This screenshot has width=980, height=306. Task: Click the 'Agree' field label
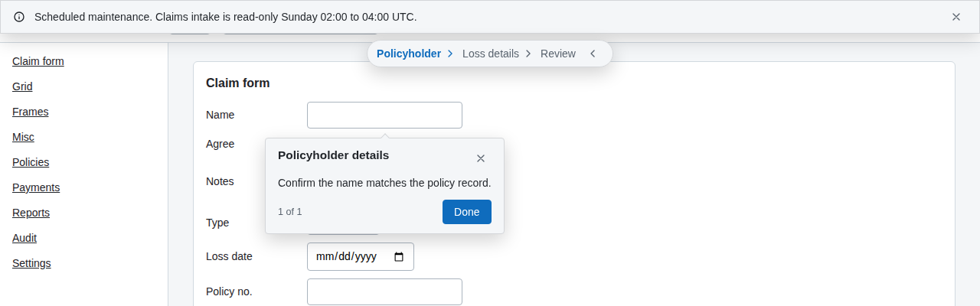(220, 143)
